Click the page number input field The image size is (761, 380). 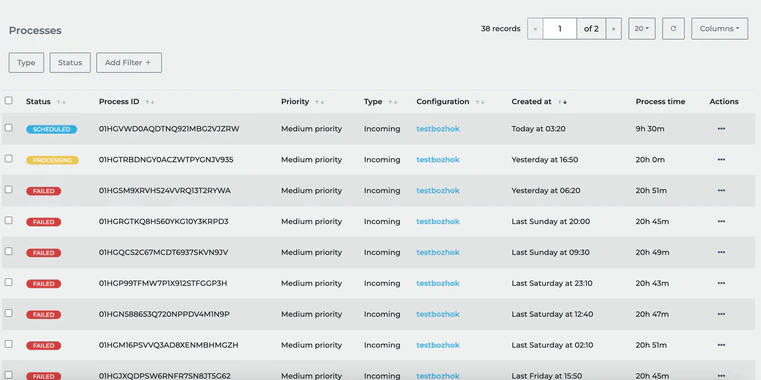coord(560,29)
